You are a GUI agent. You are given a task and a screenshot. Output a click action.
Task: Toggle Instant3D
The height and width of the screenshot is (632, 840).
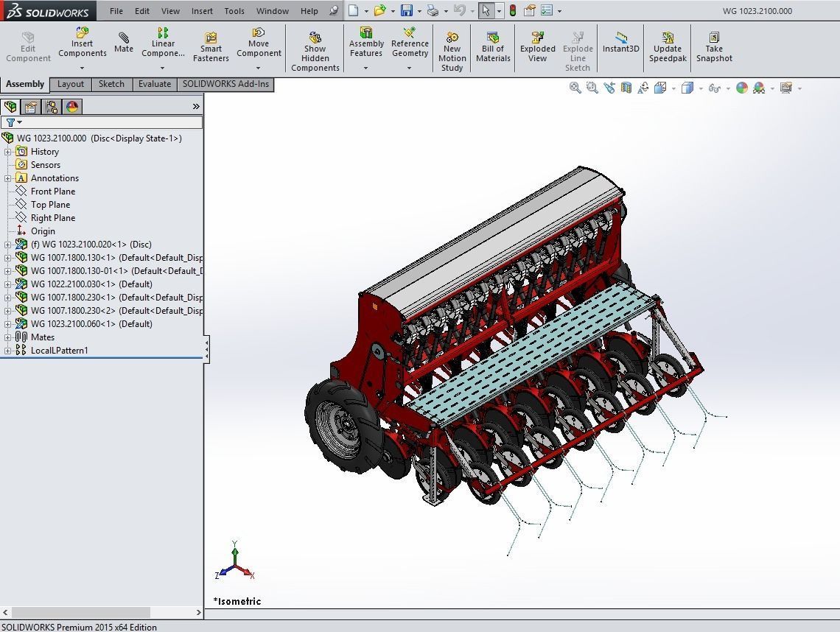pos(621,42)
